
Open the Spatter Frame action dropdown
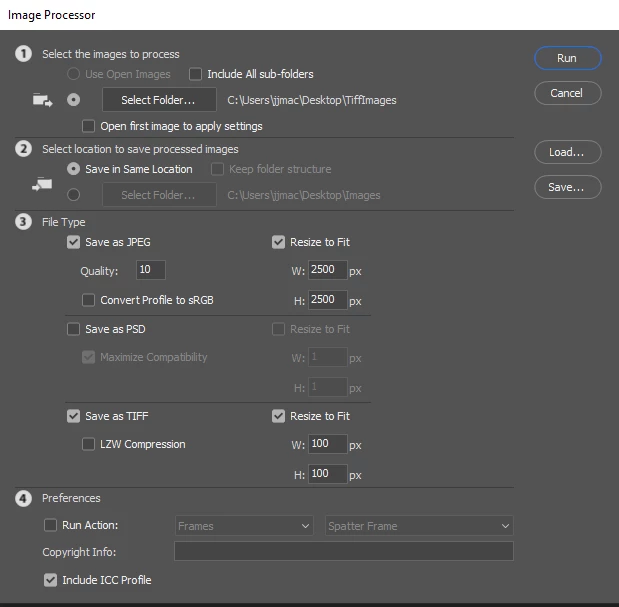coord(419,526)
